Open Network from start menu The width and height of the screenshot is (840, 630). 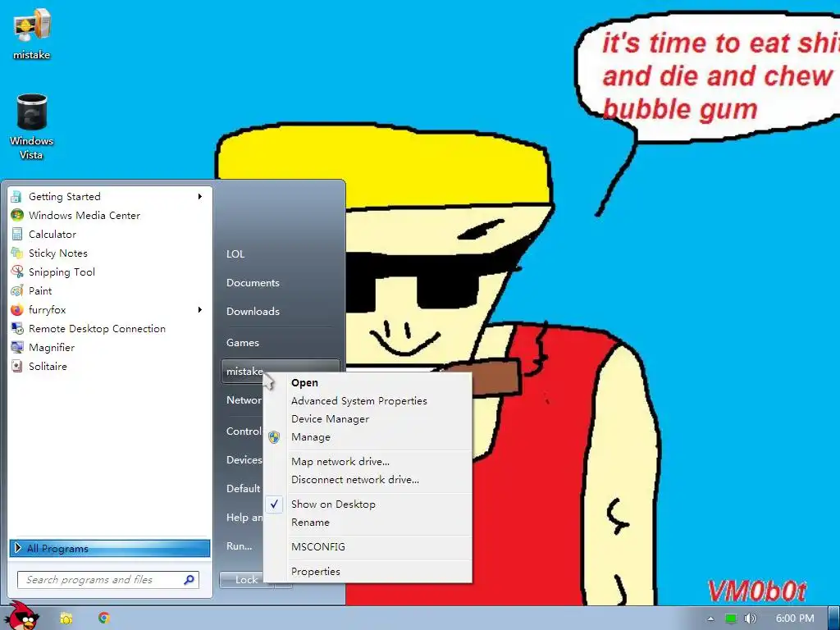tap(244, 400)
